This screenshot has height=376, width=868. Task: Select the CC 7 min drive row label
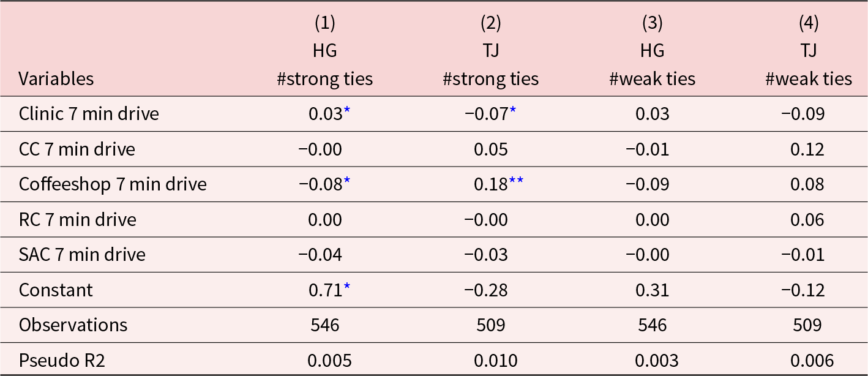pyautogui.click(x=77, y=149)
